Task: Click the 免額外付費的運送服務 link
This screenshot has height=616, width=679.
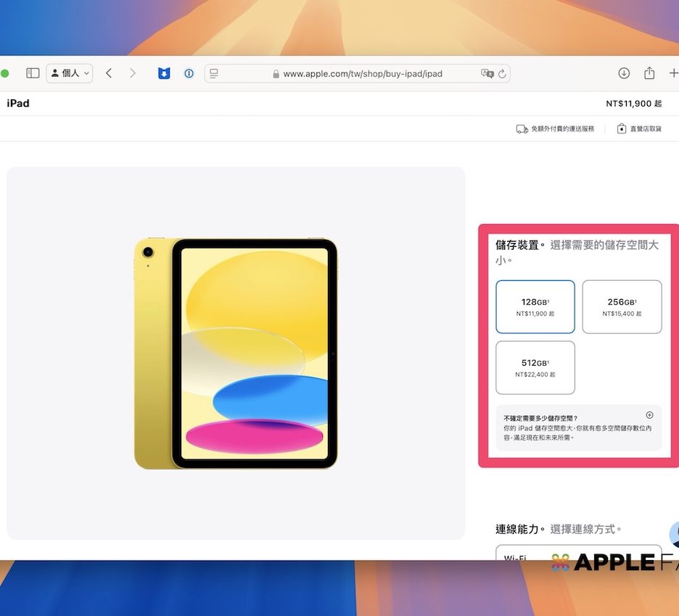Action: click(x=555, y=129)
